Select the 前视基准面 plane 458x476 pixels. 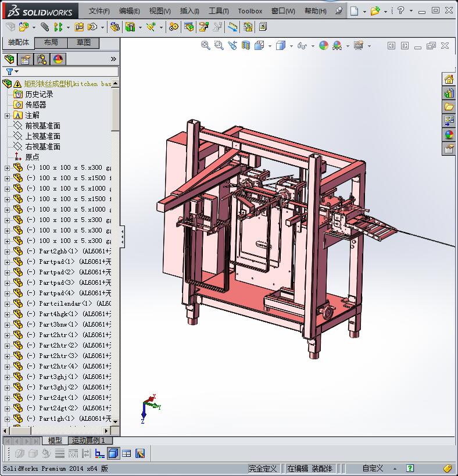coord(43,126)
